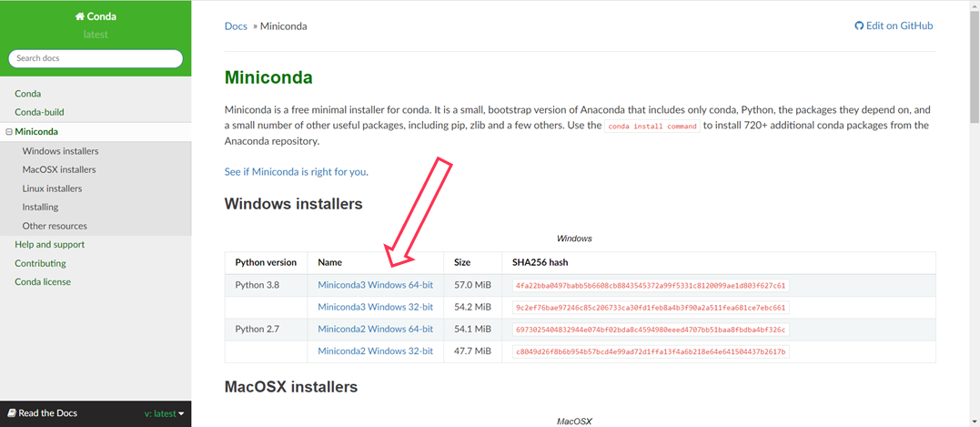Image resolution: width=980 pixels, height=427 pixels.
Task: Click the GitHub icon beside Edit on GitHub
Action: pyautogui.click(x=859, y=25)
